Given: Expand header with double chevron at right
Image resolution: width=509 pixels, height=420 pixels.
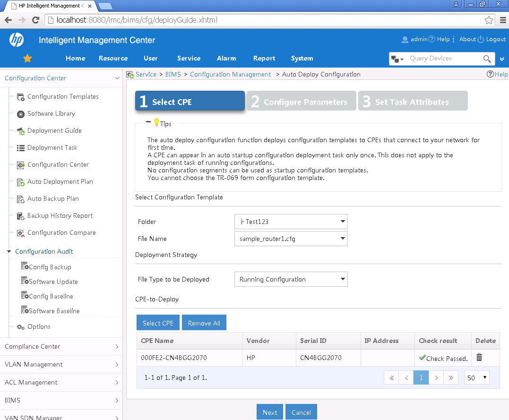Looking at the screenshot, I should click(502, 59).
